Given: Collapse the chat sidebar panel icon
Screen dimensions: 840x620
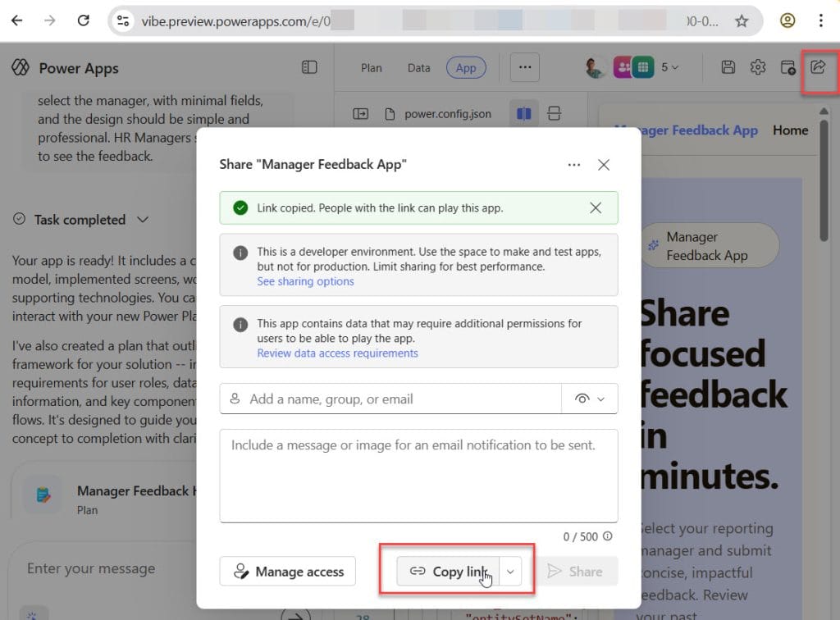Looking at the screenshot, I should point(309,68).
